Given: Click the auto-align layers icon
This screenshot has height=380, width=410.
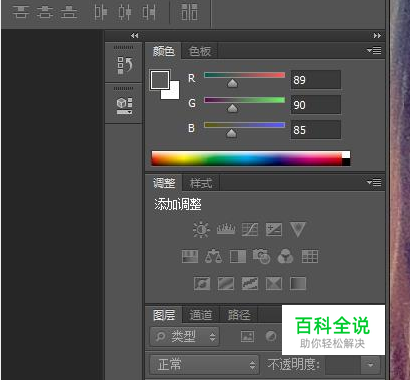Looking at the screenshot, I should coord(189,12).
